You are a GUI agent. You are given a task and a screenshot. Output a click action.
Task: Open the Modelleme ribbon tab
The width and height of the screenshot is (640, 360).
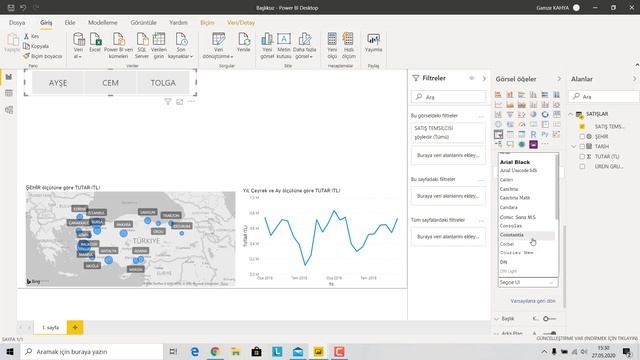coord(102,23)
